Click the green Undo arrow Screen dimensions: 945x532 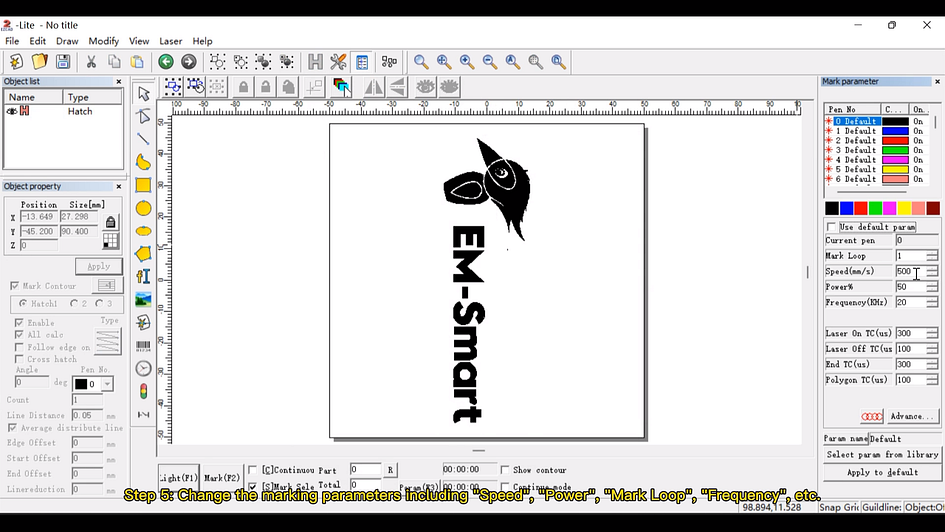166,61
